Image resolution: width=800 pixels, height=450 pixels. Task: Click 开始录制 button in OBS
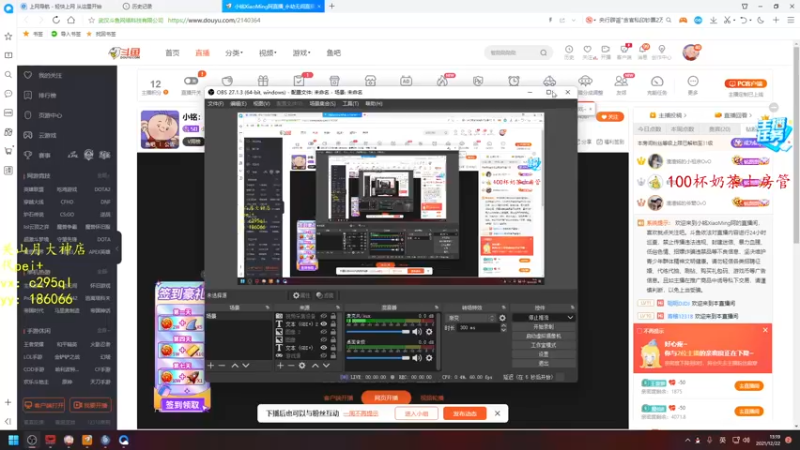tap(544, 327)
